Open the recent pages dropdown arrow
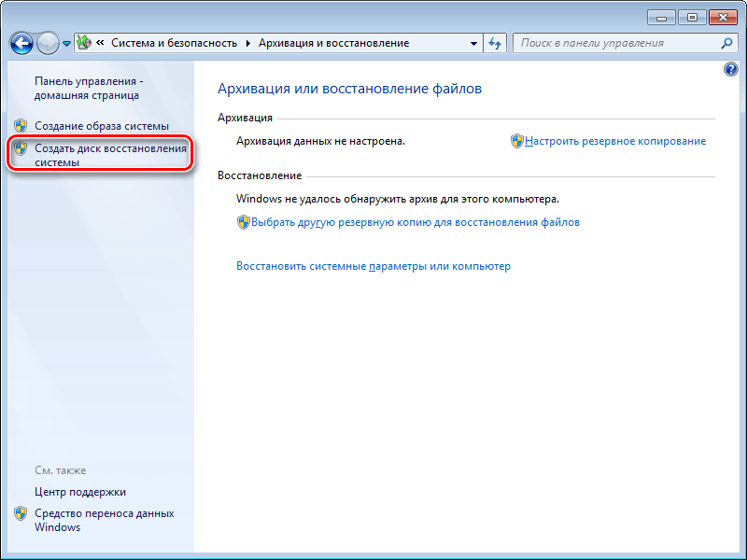Viewport: 747px width, 560px height. 66,44
